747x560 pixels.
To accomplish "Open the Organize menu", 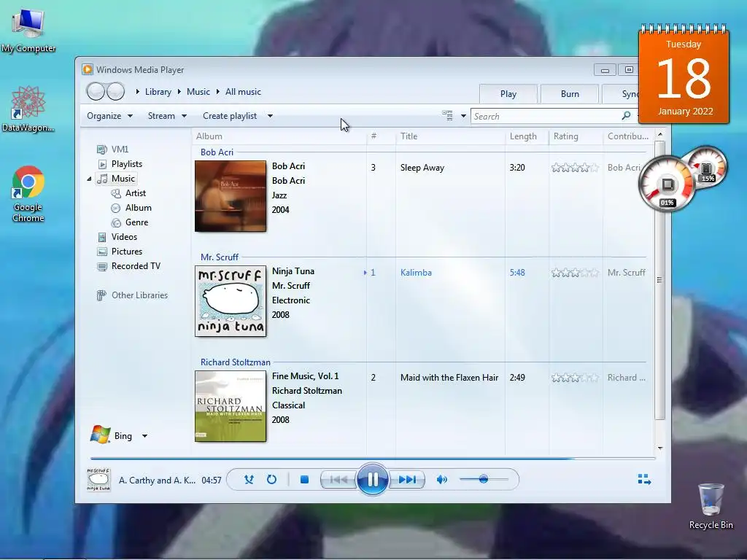I will (109, 116).
